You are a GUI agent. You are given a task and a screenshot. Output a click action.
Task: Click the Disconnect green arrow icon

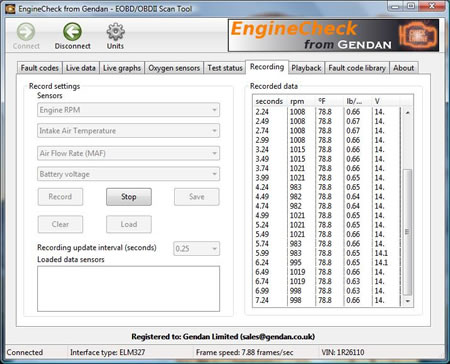[x=72, y=32]
